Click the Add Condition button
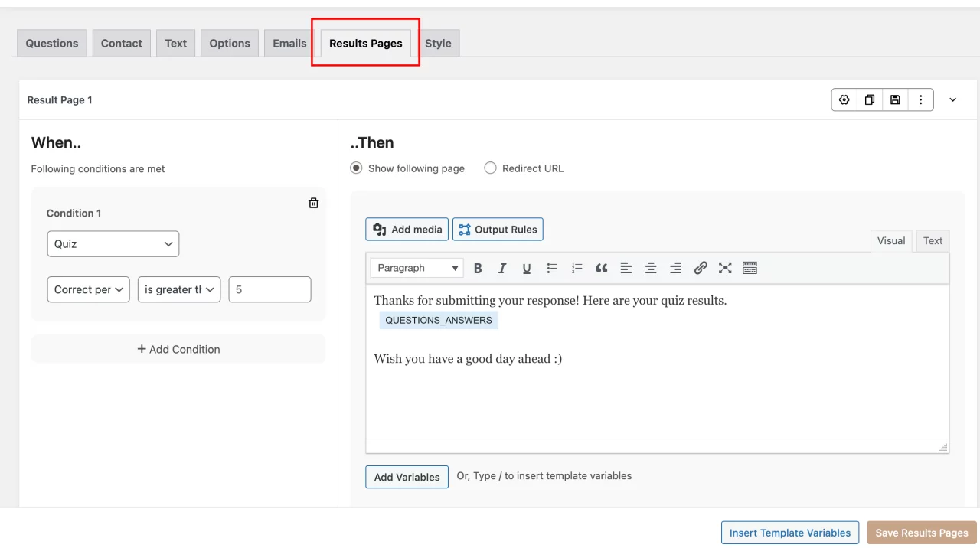Screen dimensions: 980x548 pos(178,349)
